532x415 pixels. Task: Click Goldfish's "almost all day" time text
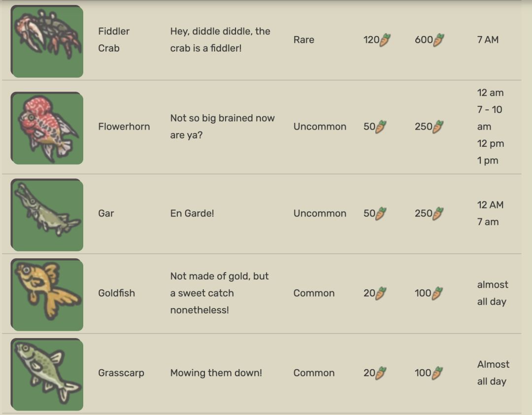[492, 293]
